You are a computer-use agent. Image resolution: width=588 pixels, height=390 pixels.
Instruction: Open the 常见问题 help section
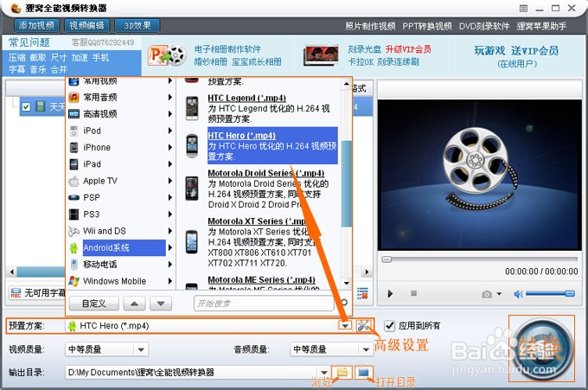point(29,42)
